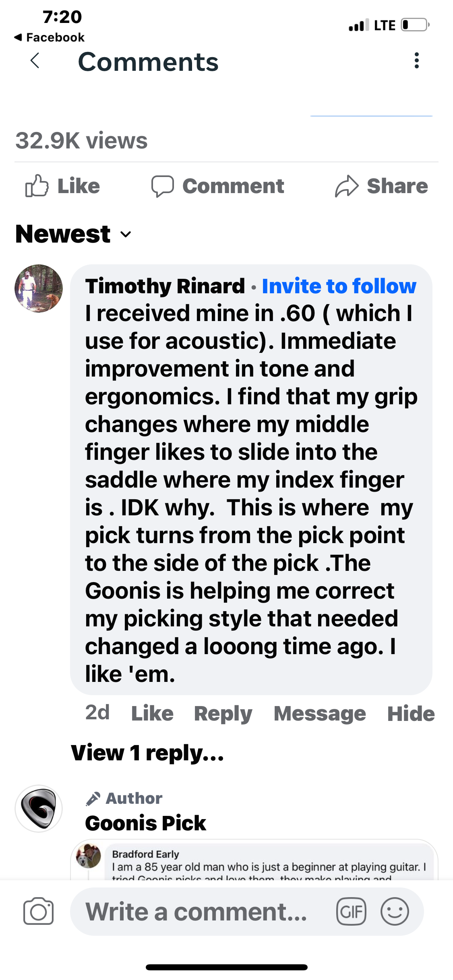Expand View 1 reply thread
Image resolution: width=453 pixels, height=980 pixels.
pos(147,753)
